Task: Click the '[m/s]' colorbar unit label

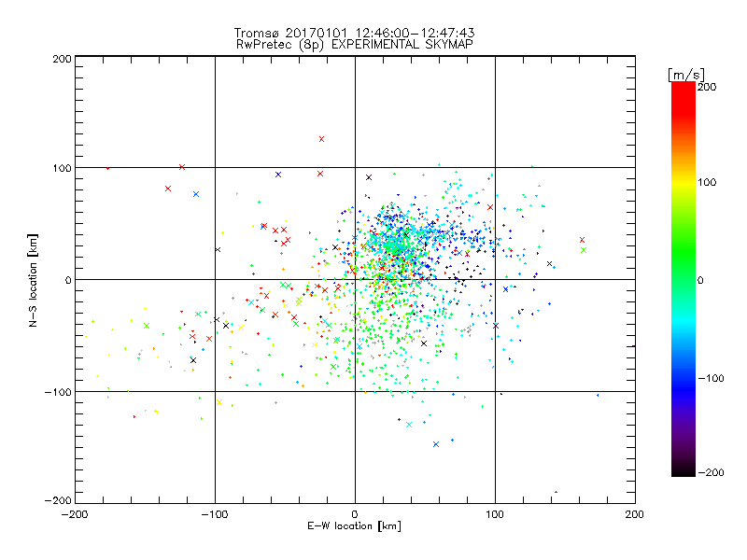Action: point(685,75)
